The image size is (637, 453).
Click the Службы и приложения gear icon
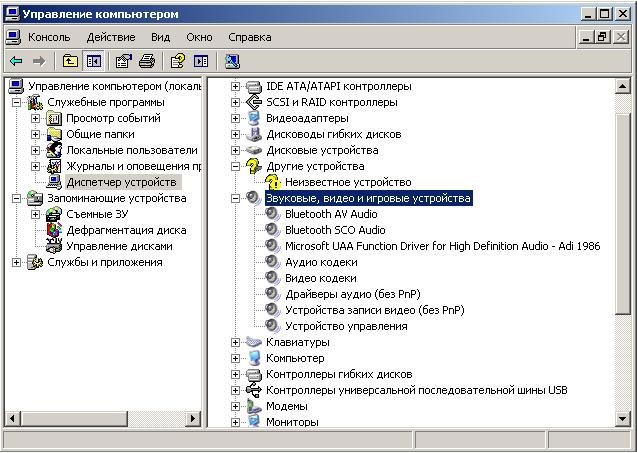tap(35, 262)
